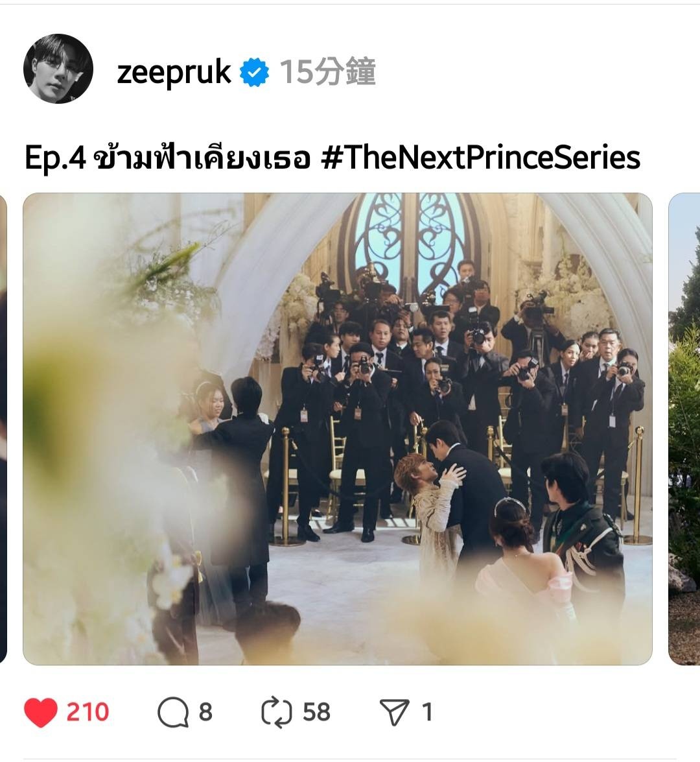Unlike the post via red heart icon
700x762 pixels.
[x=41, y=713]
